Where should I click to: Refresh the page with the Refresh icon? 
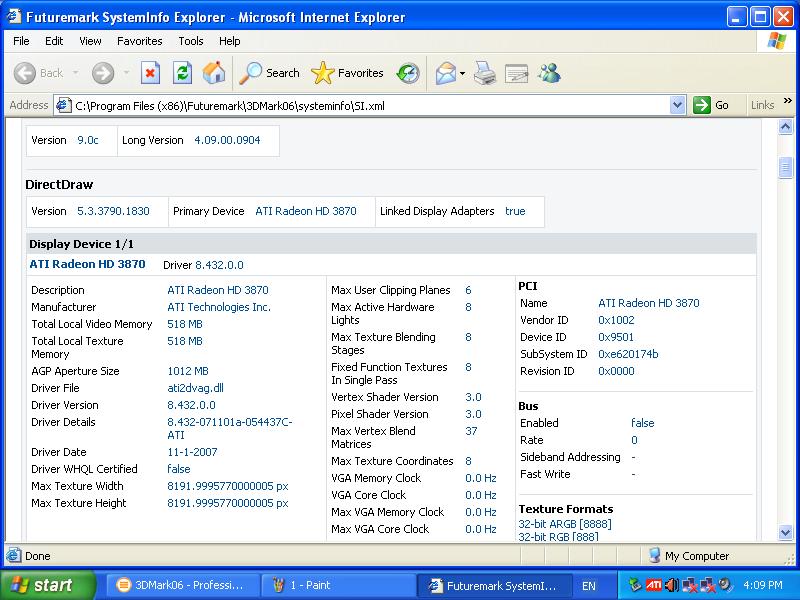[x=182, y=73]
